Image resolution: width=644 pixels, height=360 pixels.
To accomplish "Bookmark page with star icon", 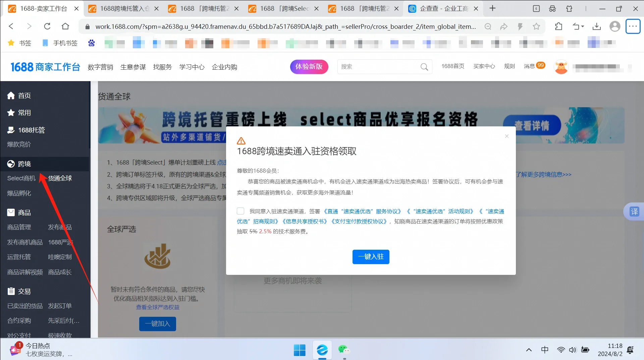I will (536, 26).
